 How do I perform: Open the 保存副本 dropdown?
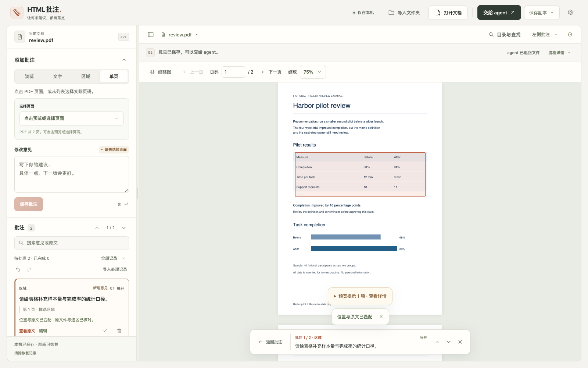(x=542, y=13)
